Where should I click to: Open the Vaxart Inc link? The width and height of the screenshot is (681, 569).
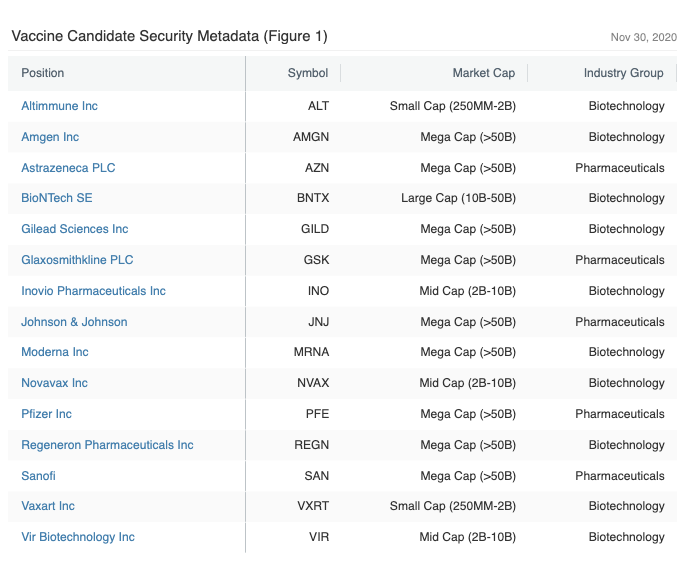[48, 506]
